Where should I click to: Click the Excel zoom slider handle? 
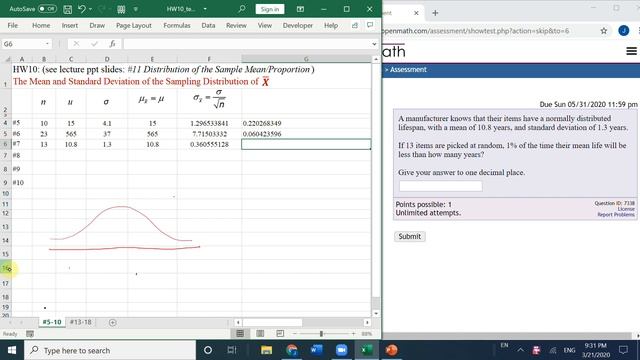(321, 334)
